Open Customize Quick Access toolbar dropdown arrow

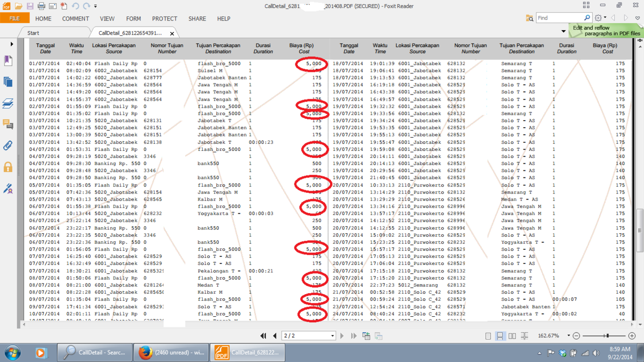pos(96,7)
